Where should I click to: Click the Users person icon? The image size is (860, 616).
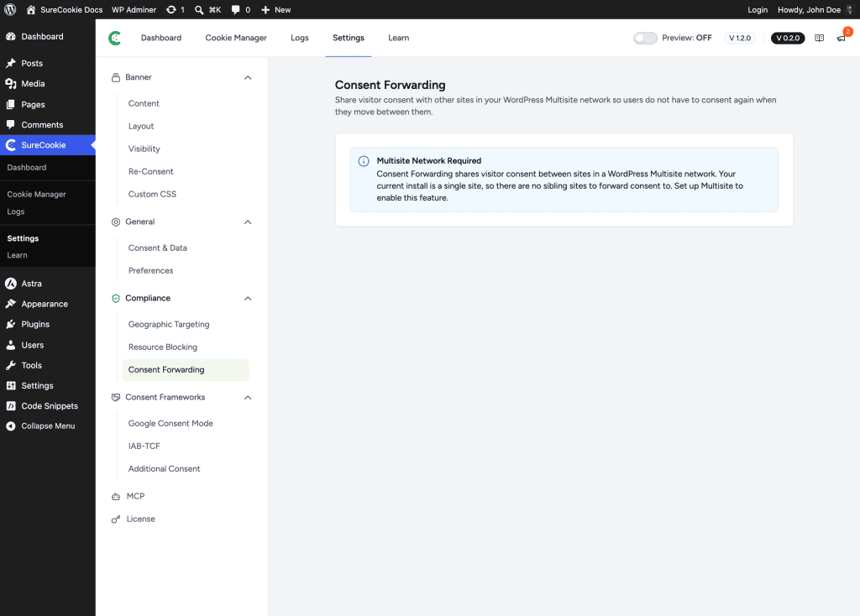[x=10, y=345]
